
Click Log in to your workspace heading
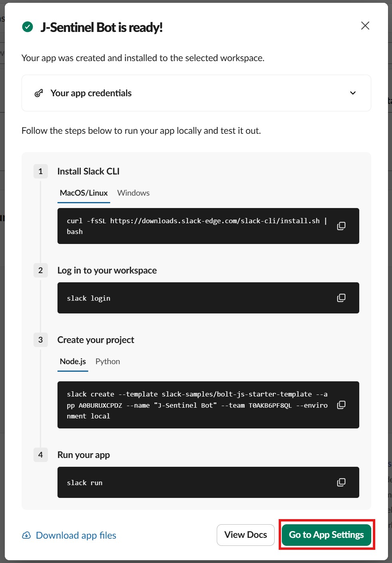(x=107, y=270)
